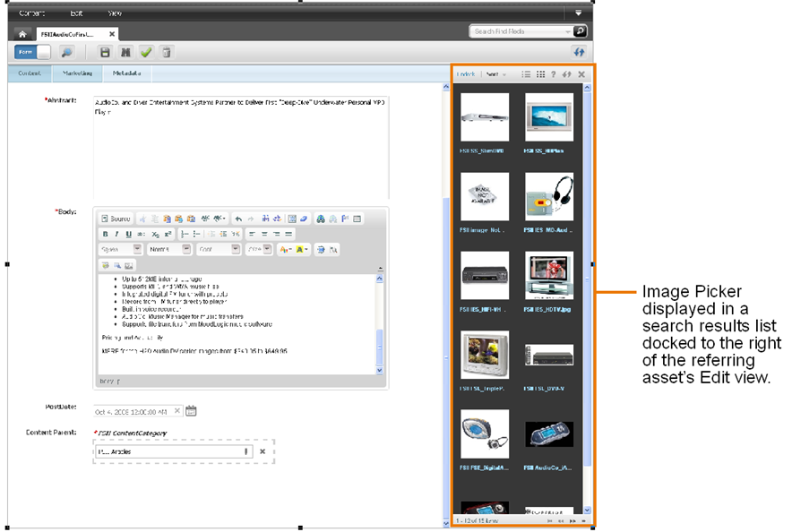792x532 pixels.
Task: Click the Source button in editor
Action: tap(116, 219)
